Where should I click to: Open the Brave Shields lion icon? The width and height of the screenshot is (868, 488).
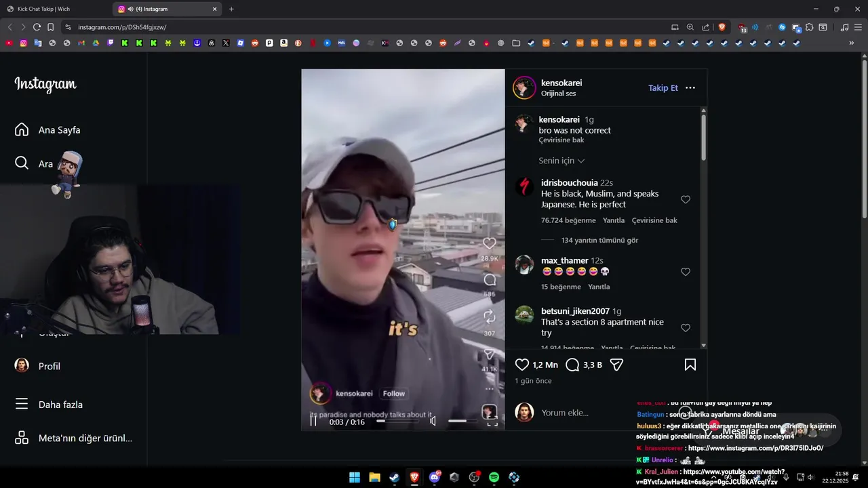(722, 27)
